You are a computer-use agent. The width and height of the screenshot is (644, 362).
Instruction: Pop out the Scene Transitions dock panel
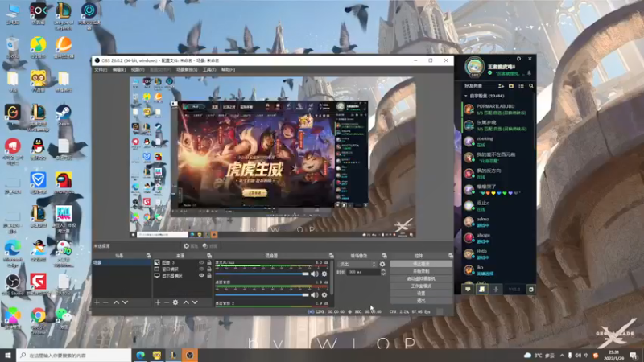pos(384,256)
